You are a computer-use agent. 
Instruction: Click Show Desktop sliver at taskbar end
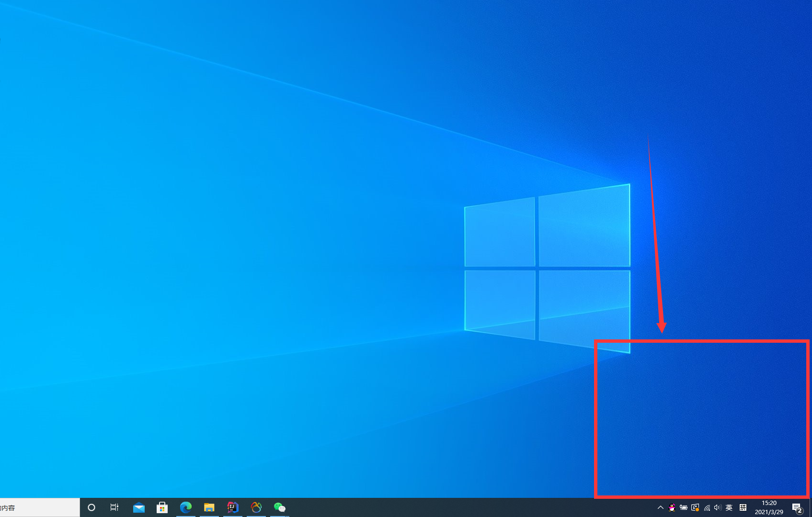click(x=810, y=507)
